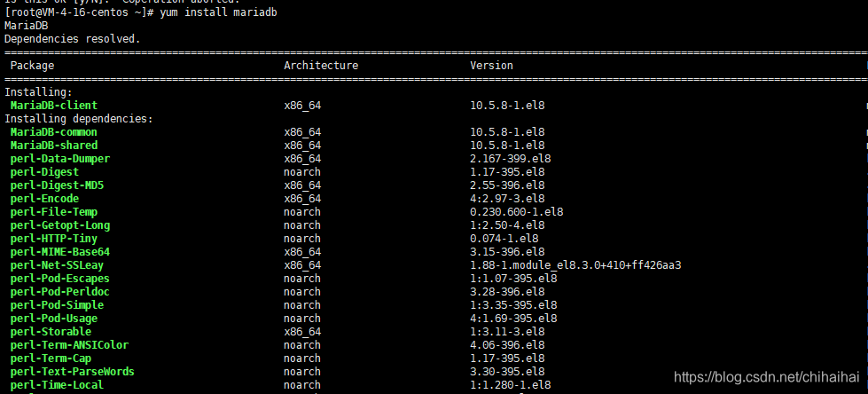Screen dimensions: 868x394
Task: Click the perl-MIME-Base64 package name
Action: coord(59,252)
